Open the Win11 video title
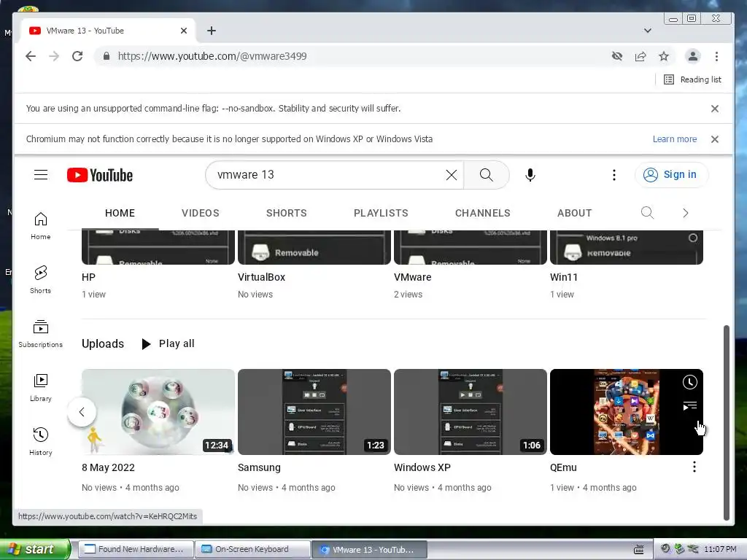The width and height of the screenshot is (747, 560). pyautogui.click(x=564, y=277)
